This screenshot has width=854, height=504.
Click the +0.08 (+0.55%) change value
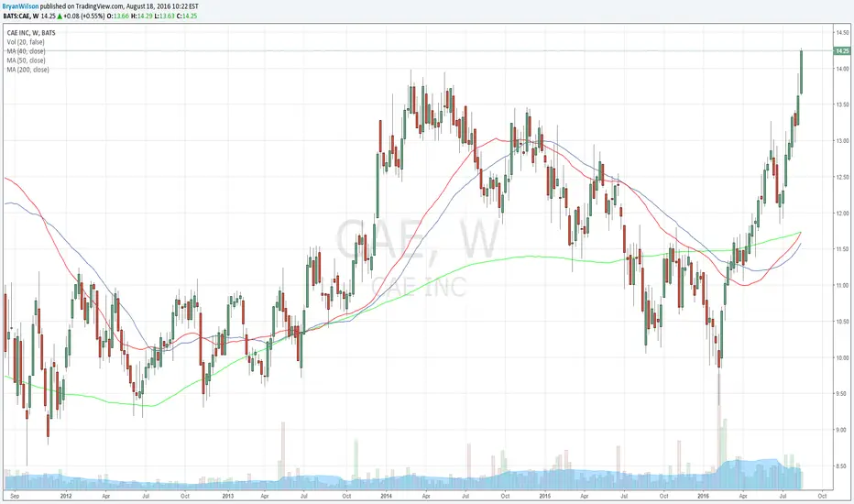click(x=84, y=16)
